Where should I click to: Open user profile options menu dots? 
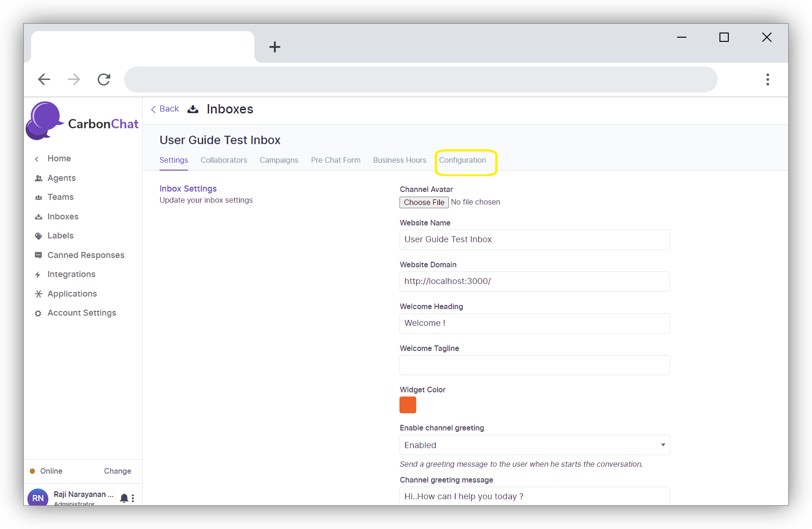coord(133,498)
